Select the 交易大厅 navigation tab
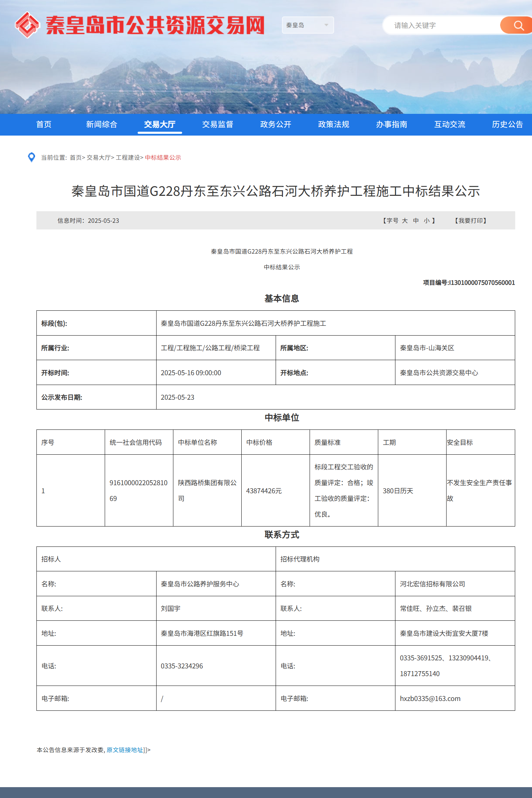 [160, 124]
